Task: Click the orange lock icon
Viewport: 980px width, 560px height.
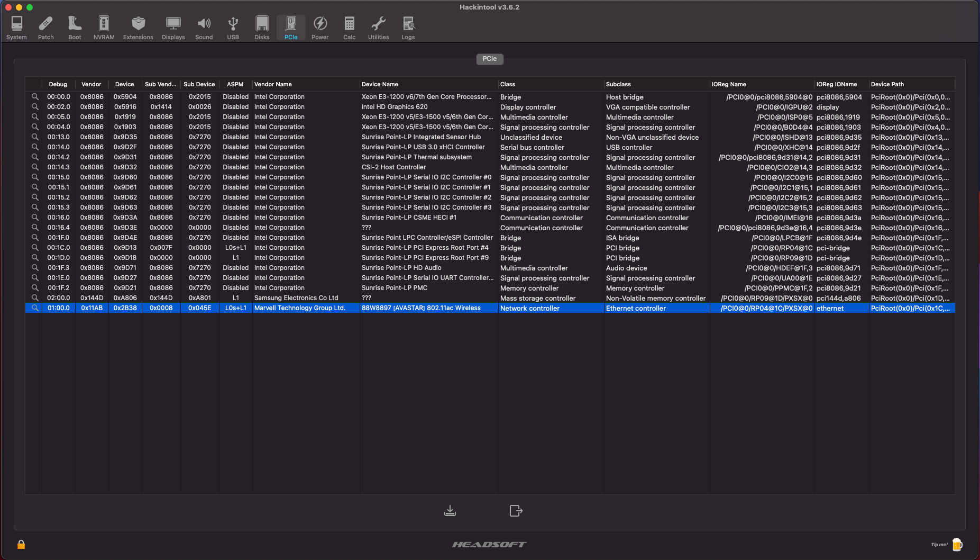Action: (x=21, y=544)
